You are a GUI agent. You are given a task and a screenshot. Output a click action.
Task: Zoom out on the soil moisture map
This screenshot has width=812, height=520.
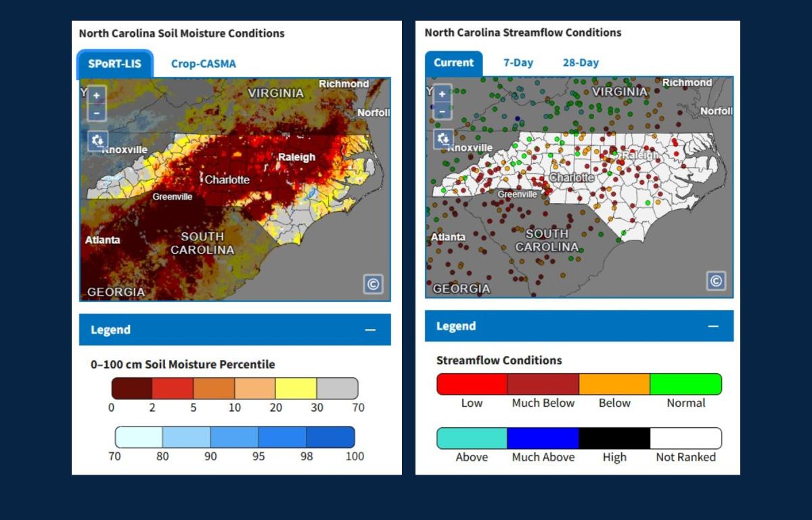(x=96, y=112)
